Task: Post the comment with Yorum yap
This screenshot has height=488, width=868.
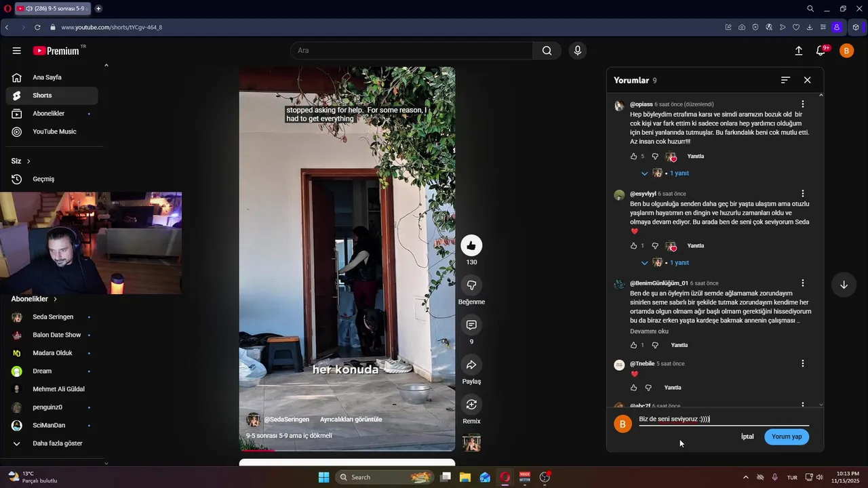Action: (x=787, y=436)
